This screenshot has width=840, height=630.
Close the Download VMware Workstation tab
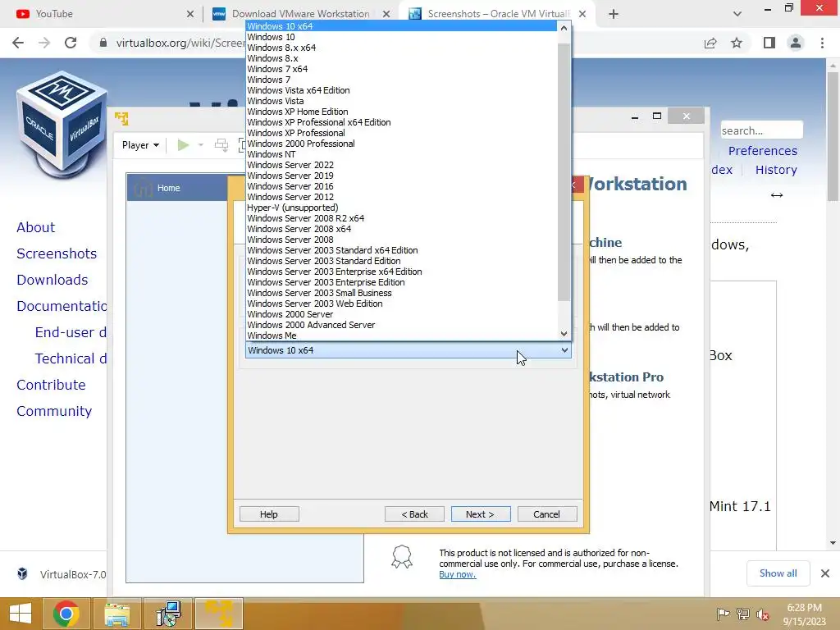click(x=386, y=15)
